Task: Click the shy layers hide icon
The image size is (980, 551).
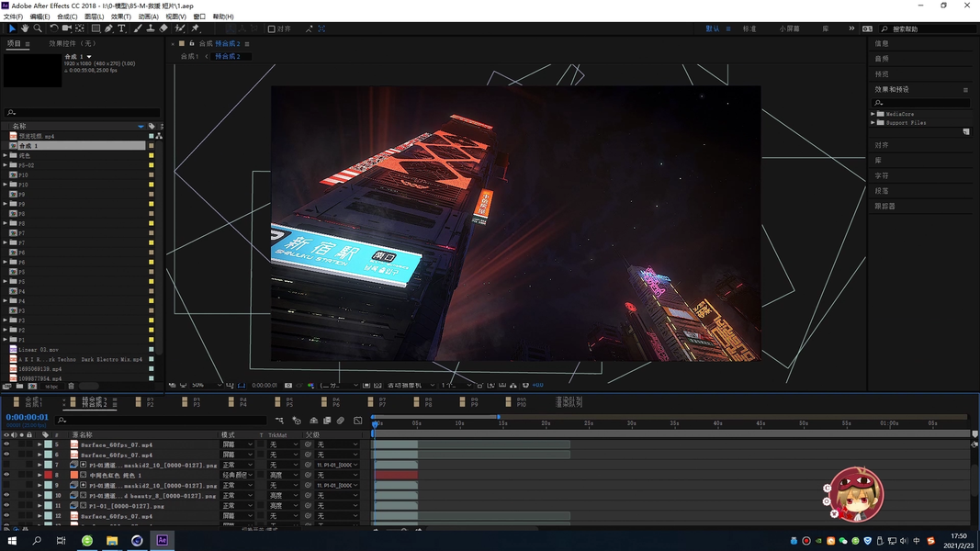Action: pyautogui.click(x=314, y=421)
